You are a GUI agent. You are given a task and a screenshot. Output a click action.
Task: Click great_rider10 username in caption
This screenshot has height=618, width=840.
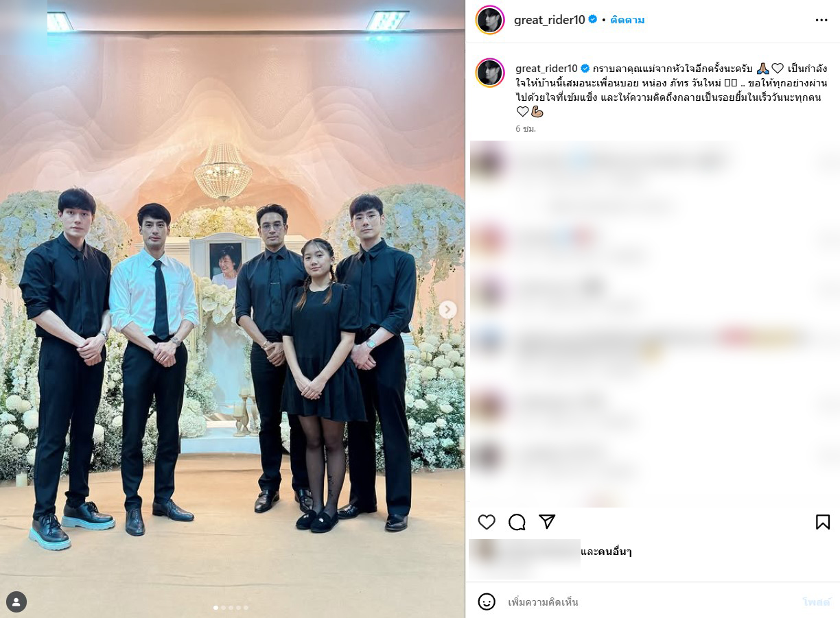coord(546,68)
